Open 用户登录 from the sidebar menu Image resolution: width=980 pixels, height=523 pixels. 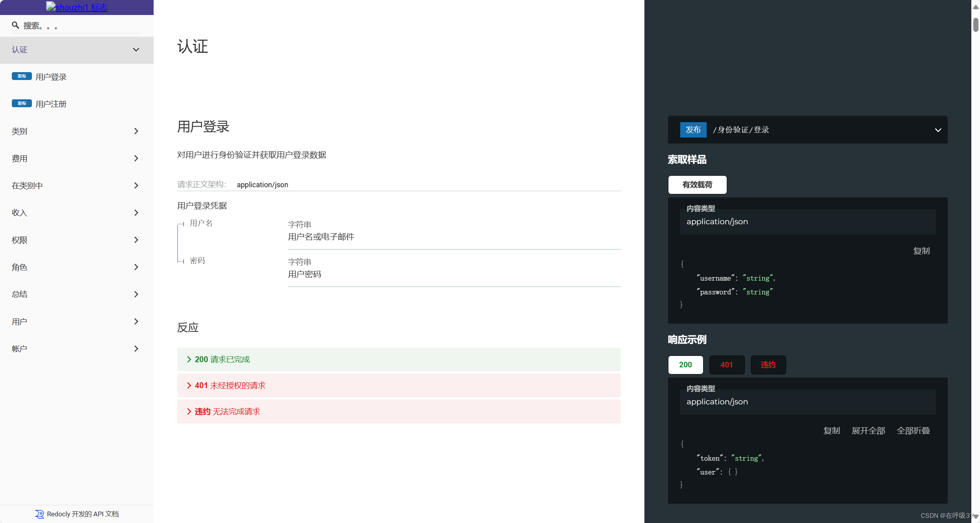click(50, 76)
